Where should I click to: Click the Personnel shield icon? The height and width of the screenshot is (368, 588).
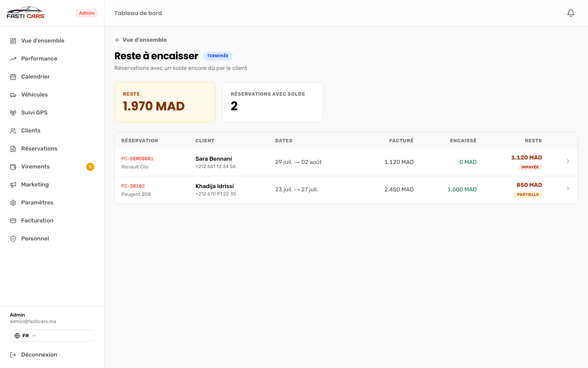(x=13, y=239)
